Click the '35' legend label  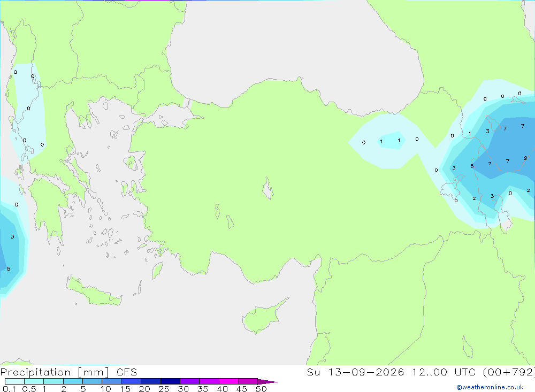(x=203, y=389)
